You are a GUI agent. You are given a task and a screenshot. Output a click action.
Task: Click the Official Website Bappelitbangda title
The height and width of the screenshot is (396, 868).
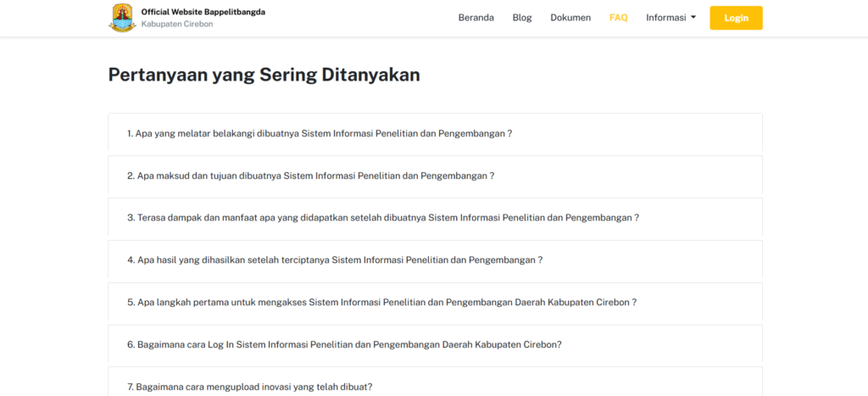coord(203,12)
